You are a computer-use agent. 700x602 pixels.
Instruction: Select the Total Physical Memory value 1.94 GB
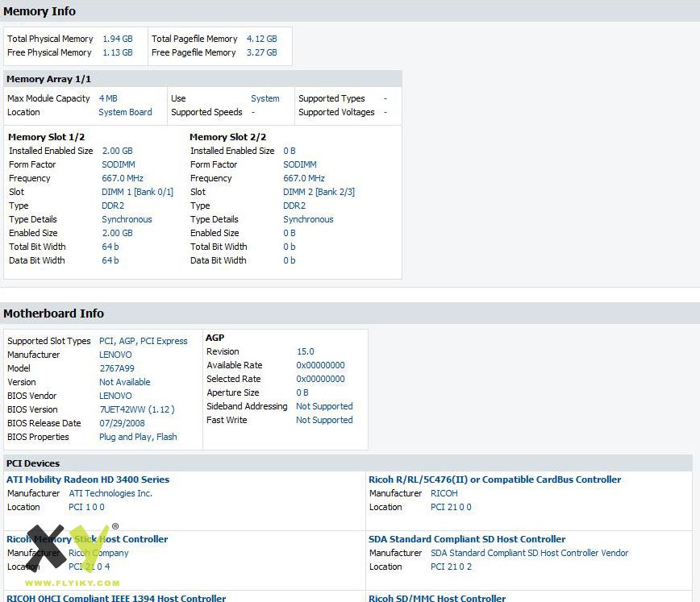(118, 39)
